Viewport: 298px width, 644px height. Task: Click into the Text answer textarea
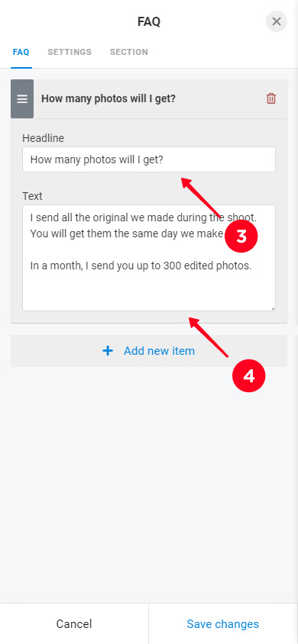[x=149, y=258]
